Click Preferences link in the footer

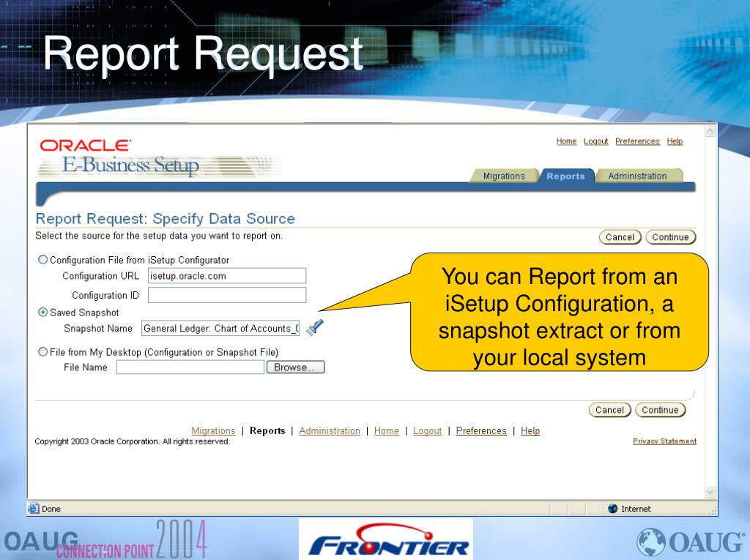[x=481, y=431]
